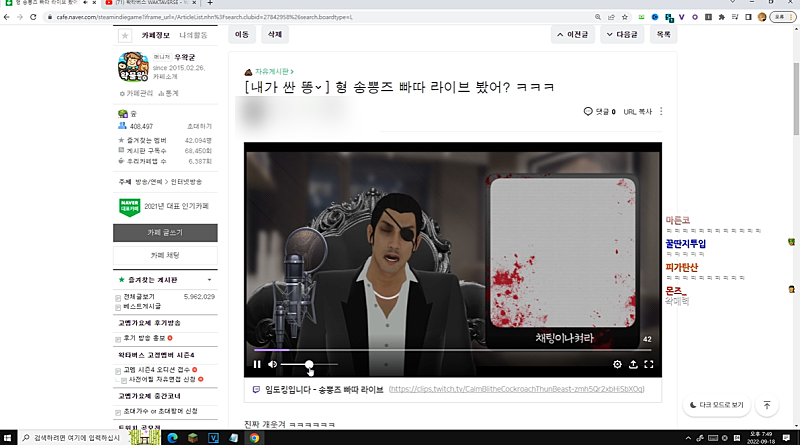The image size is (800, 445).
Task: Click the 삭제 delete button
Action: point(272,34)
